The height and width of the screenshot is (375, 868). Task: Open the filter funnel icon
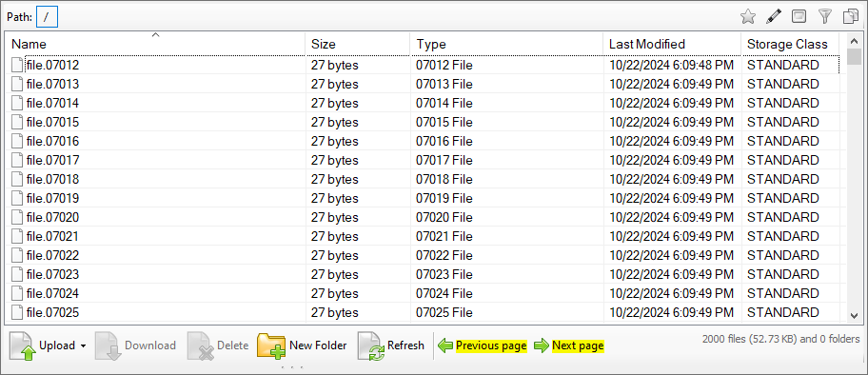pos(825,17)
